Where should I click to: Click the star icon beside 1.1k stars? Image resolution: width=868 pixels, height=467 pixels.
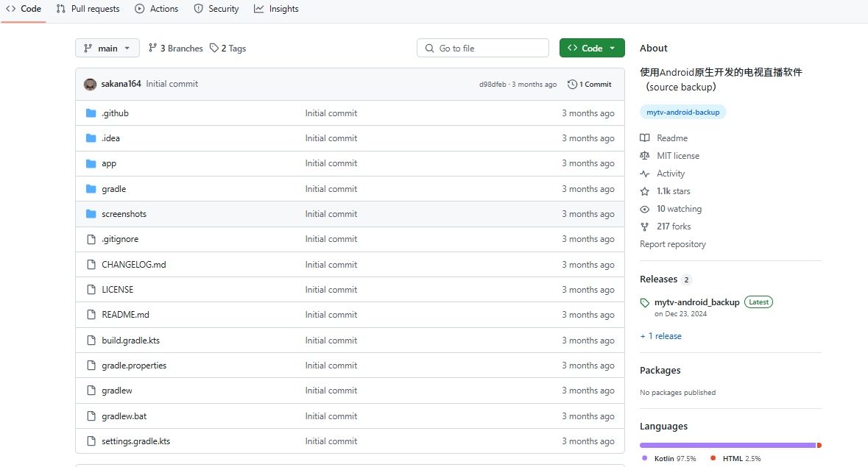click(645, 191)
